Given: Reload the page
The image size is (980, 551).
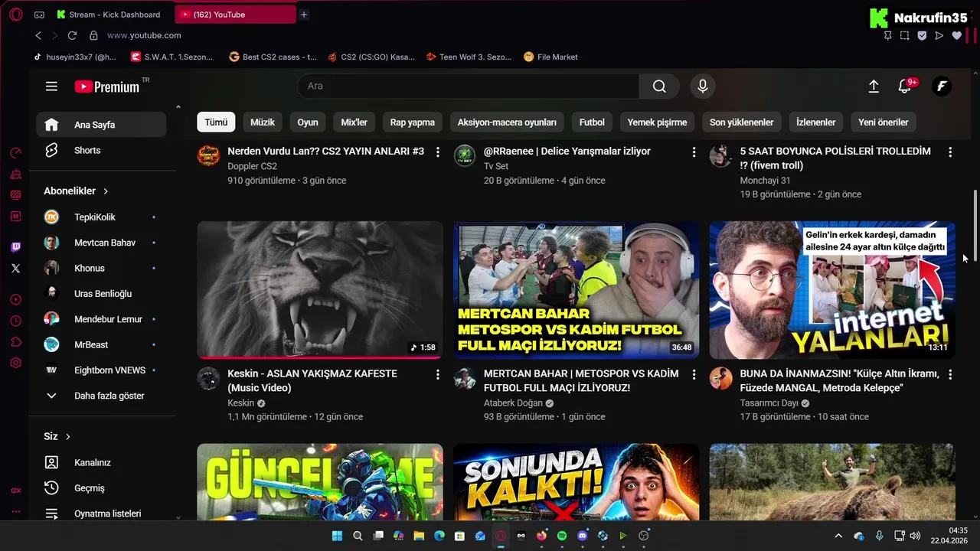Looking at the screenshot, I should 72,35.
